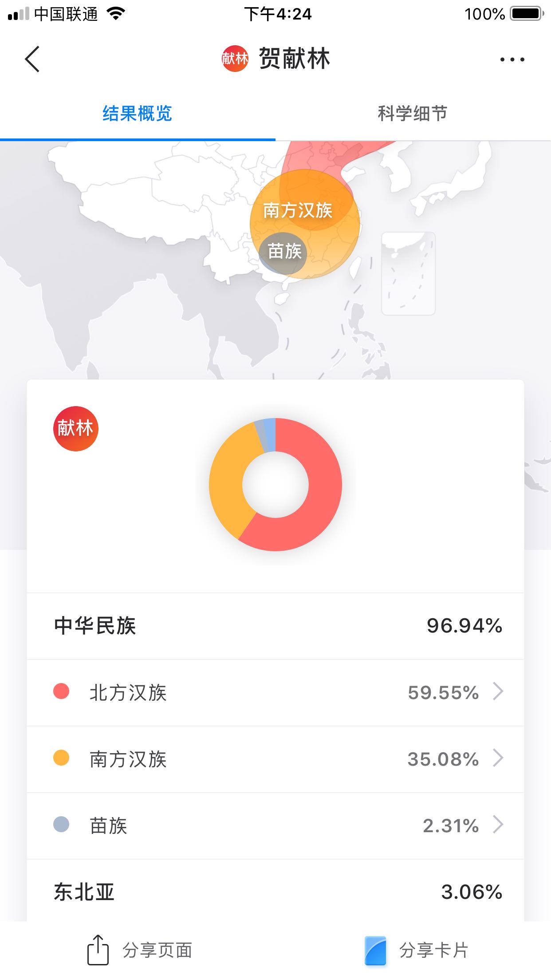Viewport: 551px width, 980px height.
Task: Expand the 北方汉族 row chevron
Action: (498, 692)
